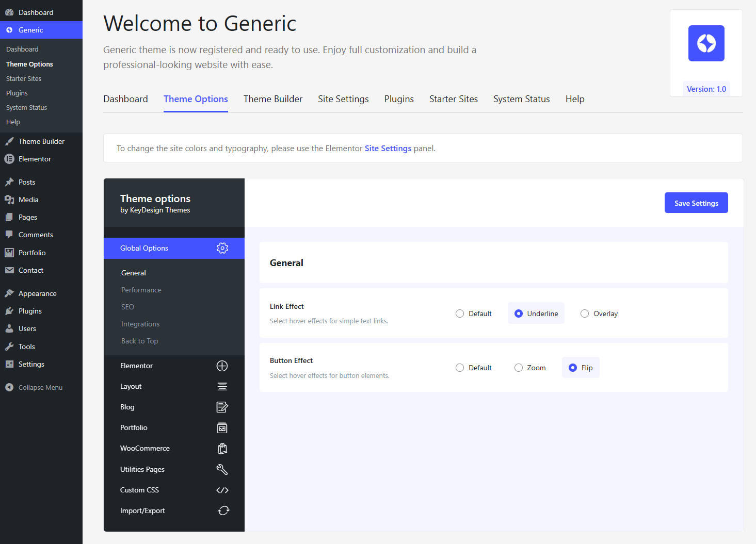Open the System Status top tab
Screen dimensions: 756x544
(522, 99)
